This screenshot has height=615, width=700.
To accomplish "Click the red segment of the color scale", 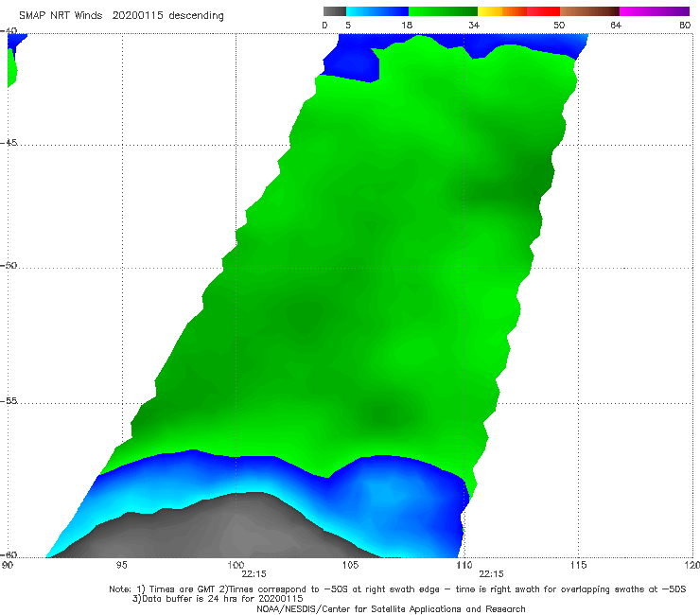I will point(543,11).
